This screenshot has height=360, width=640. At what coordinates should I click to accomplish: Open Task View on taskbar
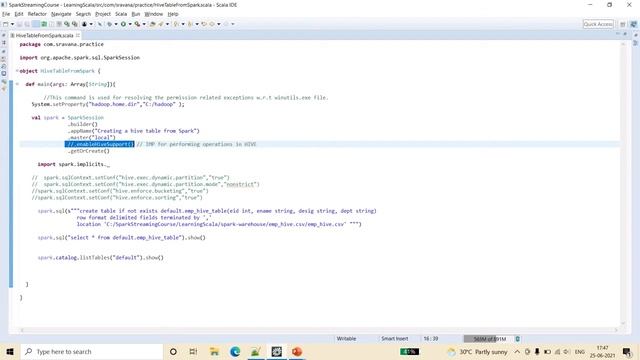tap(193, 351)
